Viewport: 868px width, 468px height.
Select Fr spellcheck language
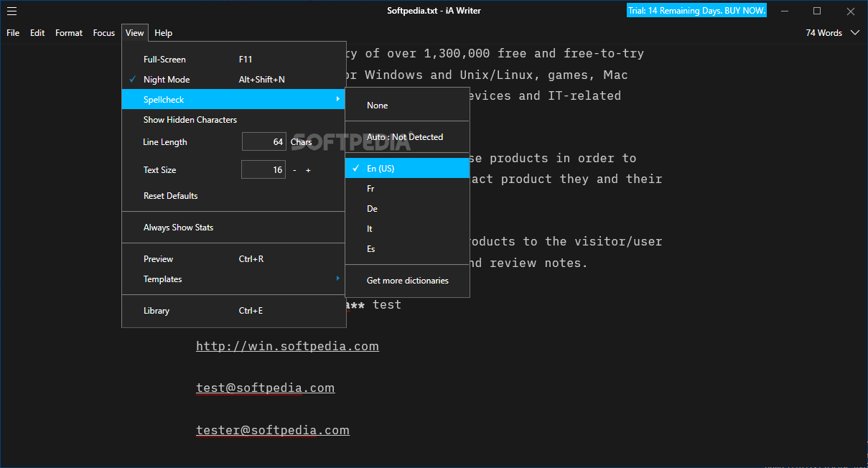pyautogui.click(x=407, y=189)
